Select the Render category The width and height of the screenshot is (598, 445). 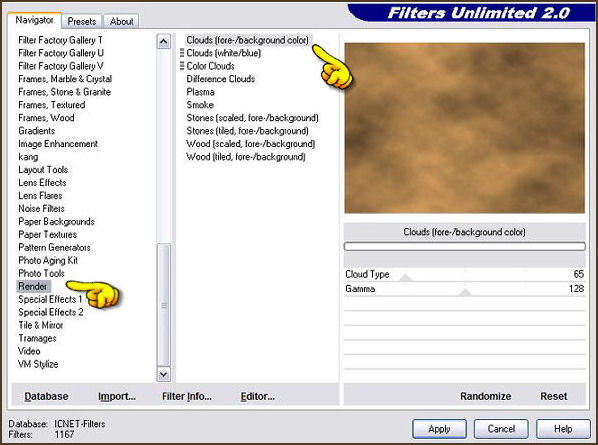coord(33,286)
